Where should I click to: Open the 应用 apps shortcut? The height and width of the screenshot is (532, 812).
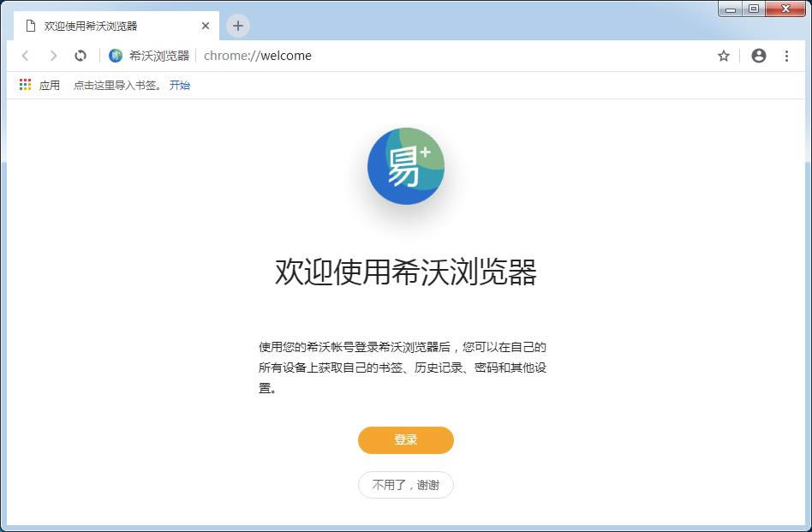tap(39, 86)
